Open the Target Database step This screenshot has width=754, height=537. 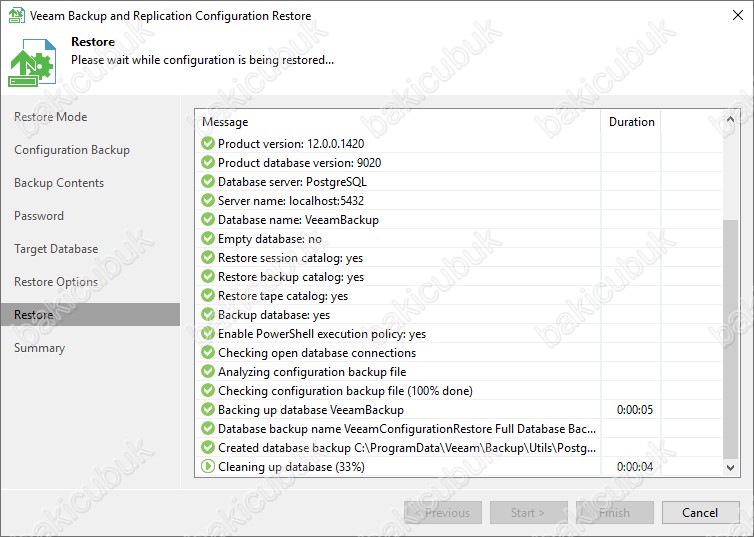(x=56, y=249)
